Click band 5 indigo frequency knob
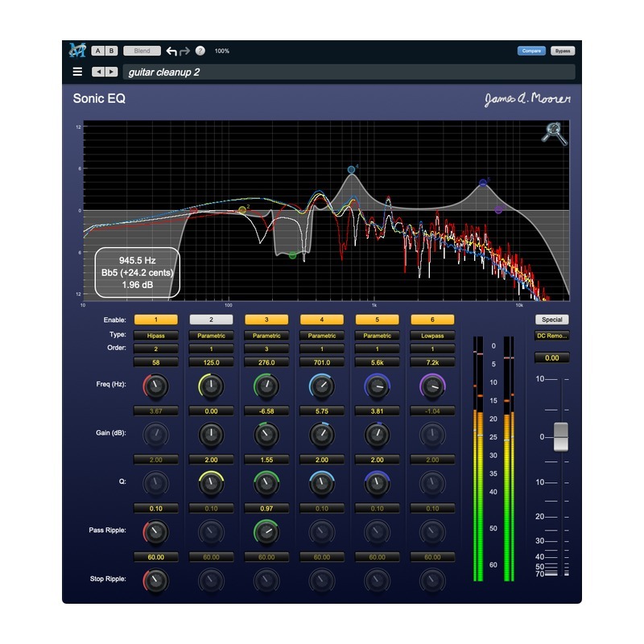Screen dimensions: 644x644 click(377, 386)
